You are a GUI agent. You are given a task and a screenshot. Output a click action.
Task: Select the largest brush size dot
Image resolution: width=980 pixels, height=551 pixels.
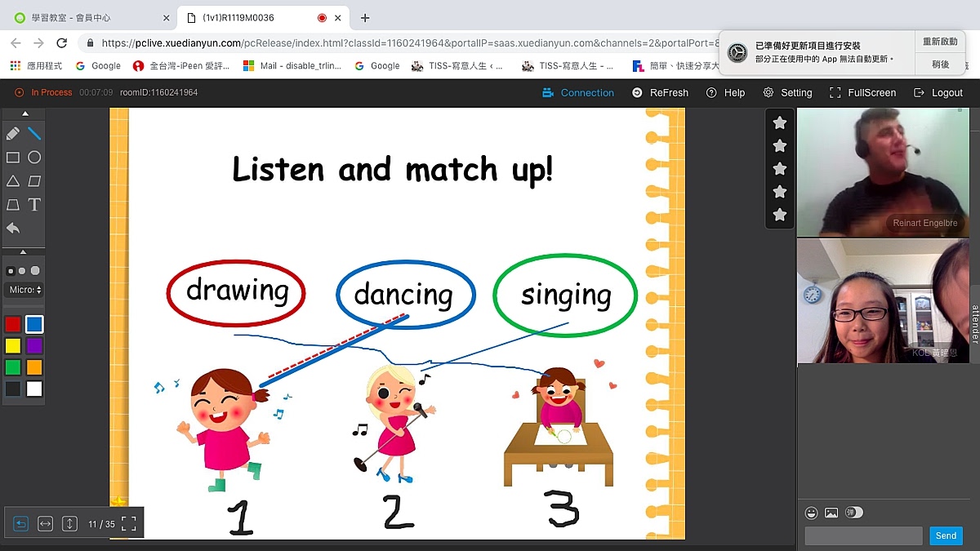click(x=35, y=271)
